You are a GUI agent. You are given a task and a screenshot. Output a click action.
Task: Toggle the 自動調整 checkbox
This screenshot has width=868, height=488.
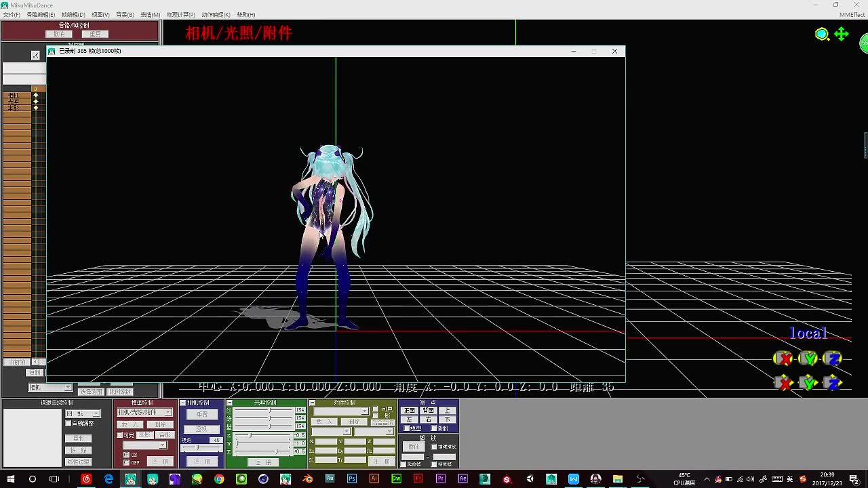[x=68, y=424]
